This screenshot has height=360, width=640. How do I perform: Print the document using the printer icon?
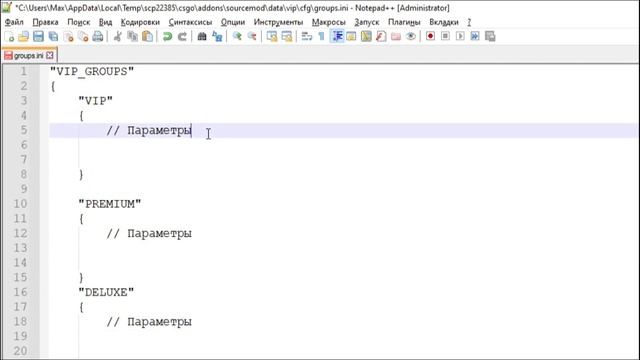coord(98,37)
